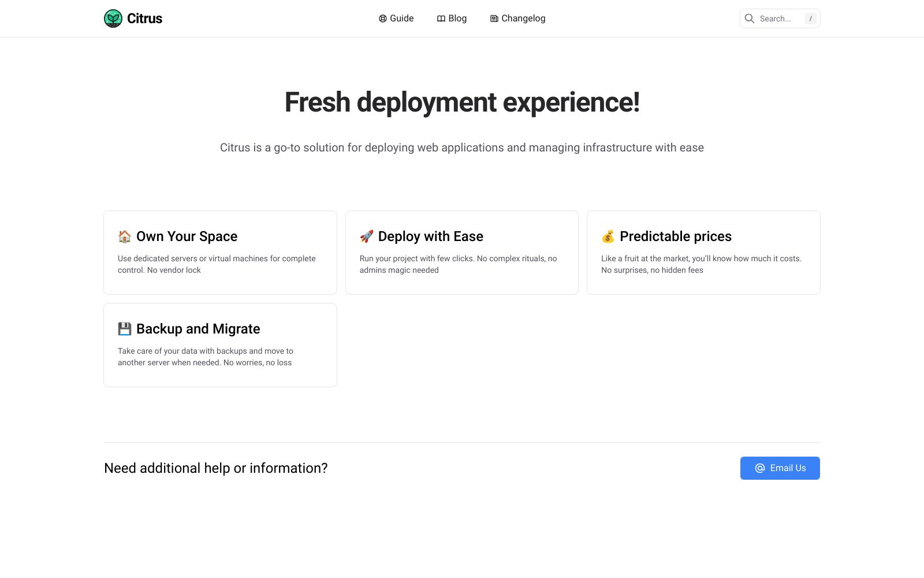Open the Deploy with Ease heading
The width and height of the screenshot is (924, 578).
(431, 236)
